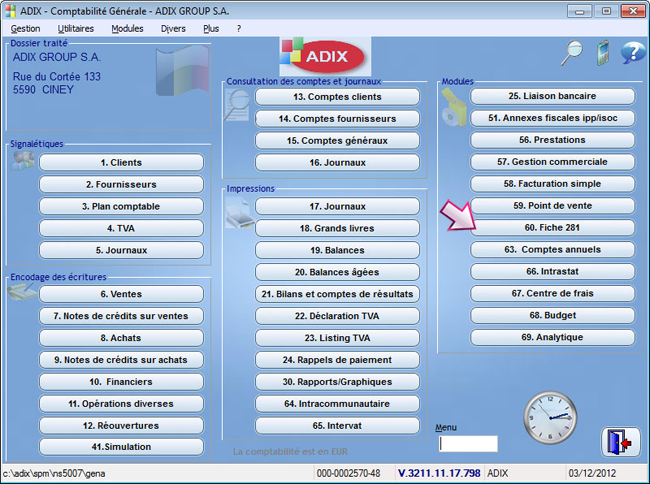This screenshot has width=650, height=484.
Task: Open the Divers menu
Action: (x=173, y=29)
